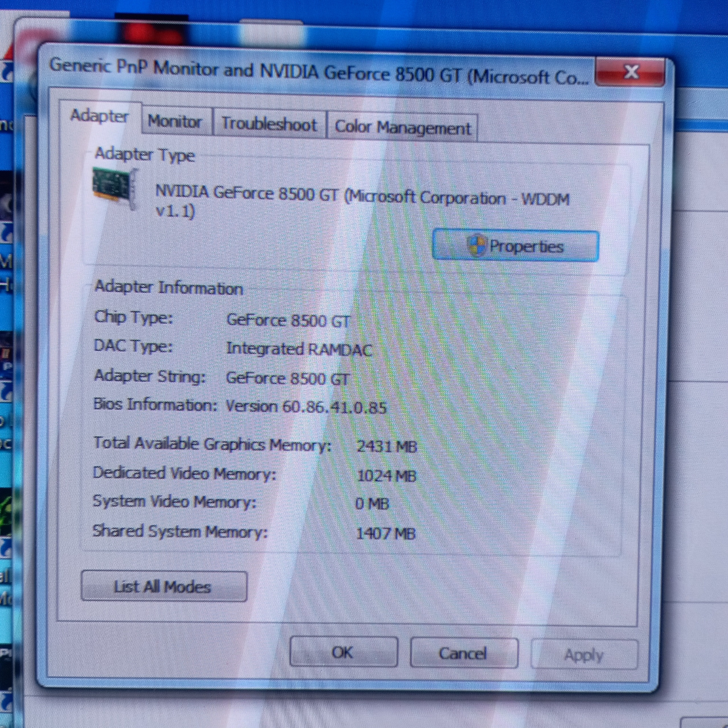Switch to the Monitor tab
This screenshot has width=728, height=728.
[x=175, y=122]
